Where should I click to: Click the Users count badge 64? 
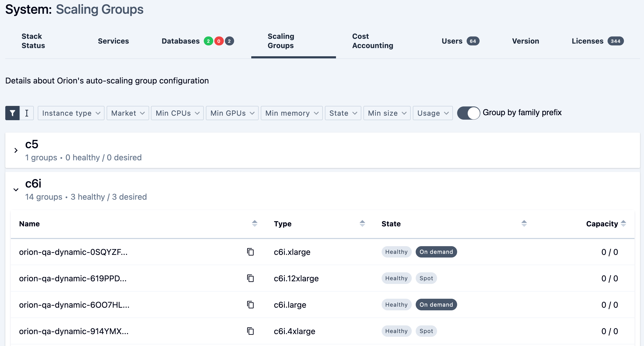pos(473,41)
